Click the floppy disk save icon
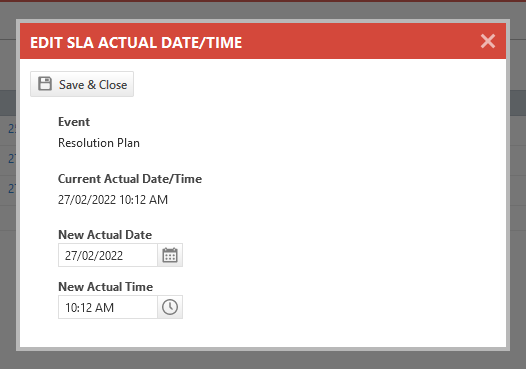The height and width of the screenshot is (369, 526). point(45,84)
